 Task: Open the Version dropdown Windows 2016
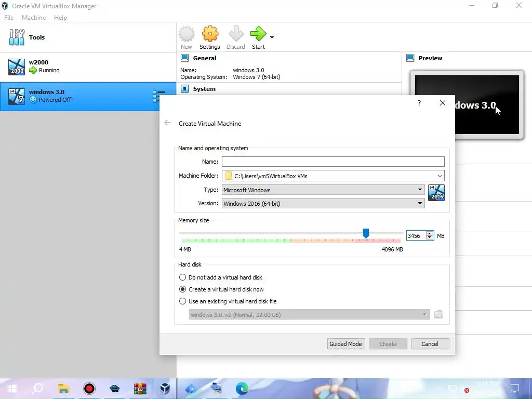(x=323, y=203)
